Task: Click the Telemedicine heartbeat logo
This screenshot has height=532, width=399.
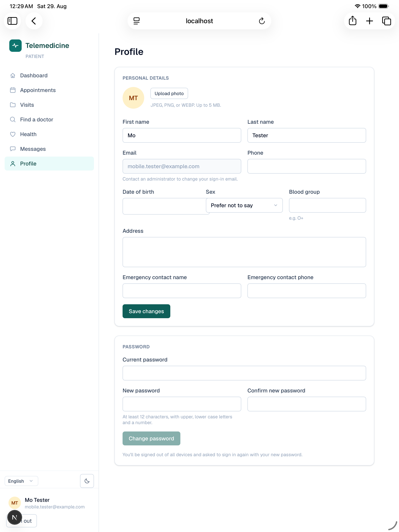Action: click(15, 45)
